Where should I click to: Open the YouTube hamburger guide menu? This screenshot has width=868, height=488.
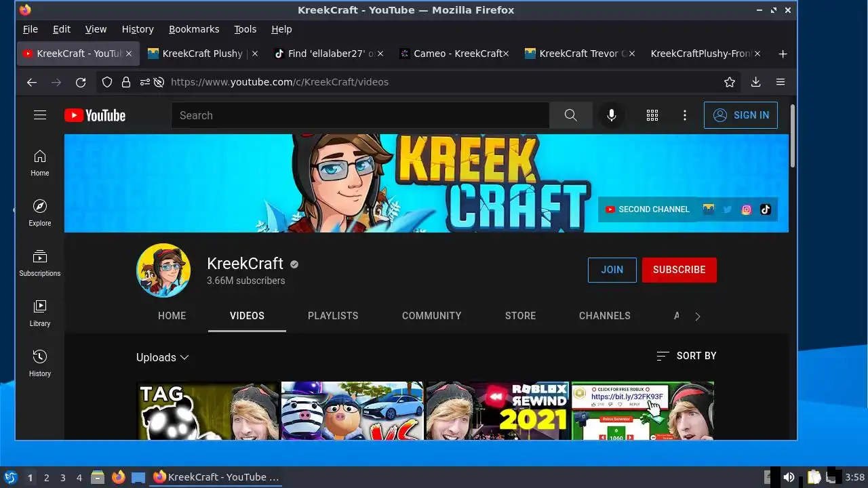40,115
